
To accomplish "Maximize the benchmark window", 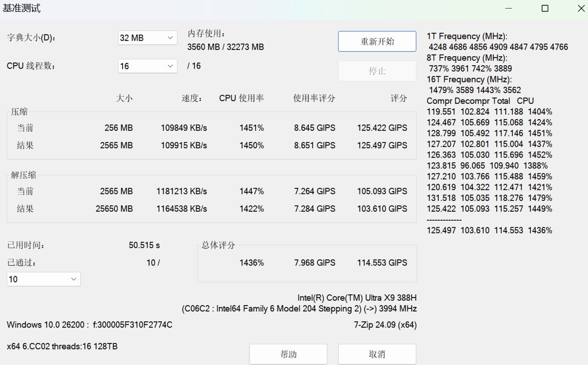I will pyautogui.click(x=544, y=8).
